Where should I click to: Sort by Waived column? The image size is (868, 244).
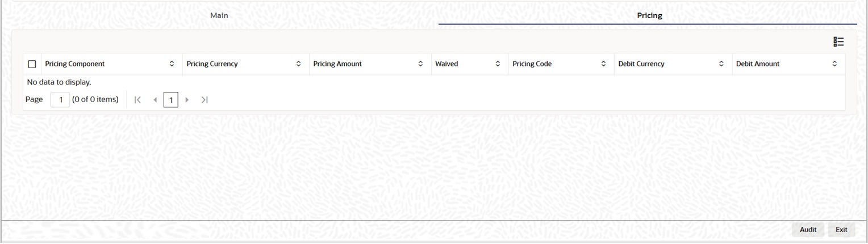point(498,64)
